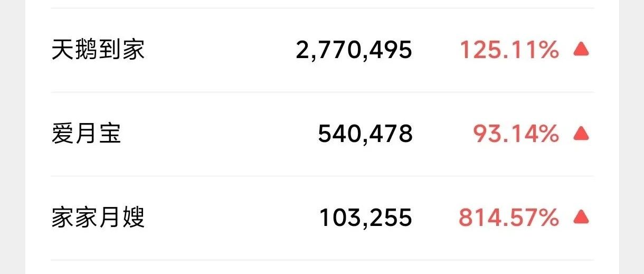
Task: Select the value 2,770,495
Action: pyautogui.click(x=354, y=51)
